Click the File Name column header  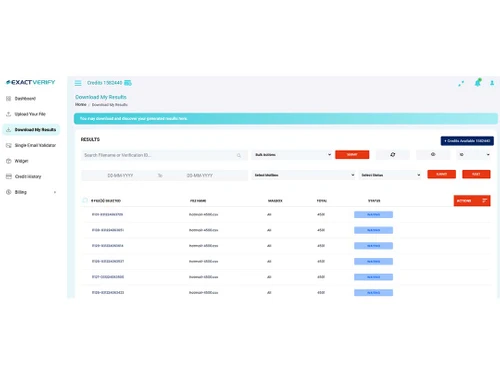click(x=198, y=201)
